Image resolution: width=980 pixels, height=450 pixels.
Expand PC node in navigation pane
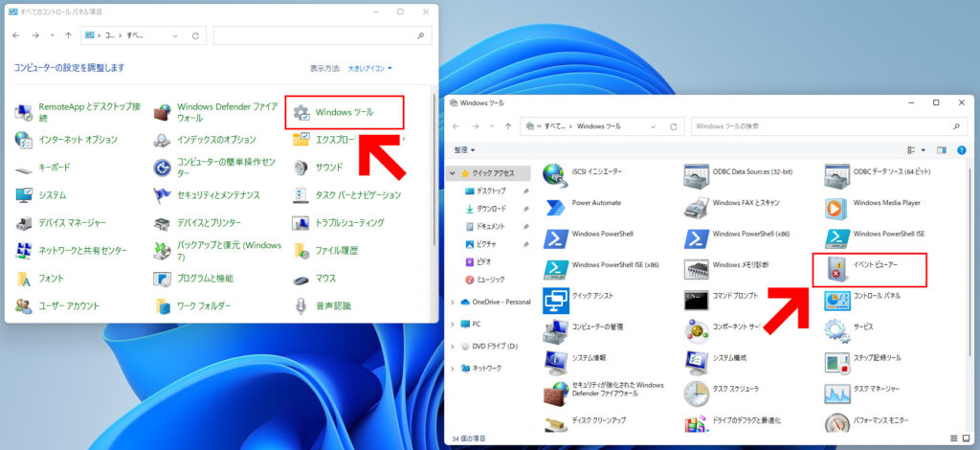click(453, 325)
